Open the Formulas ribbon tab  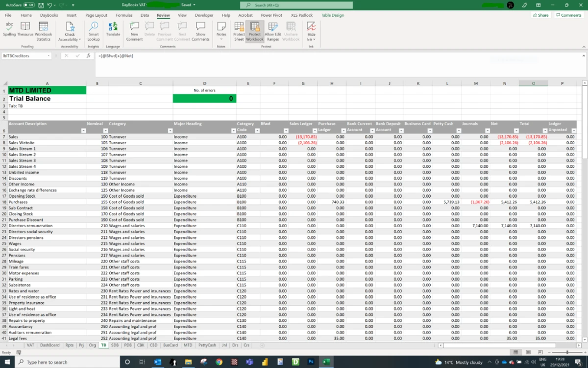coord(124,15)
